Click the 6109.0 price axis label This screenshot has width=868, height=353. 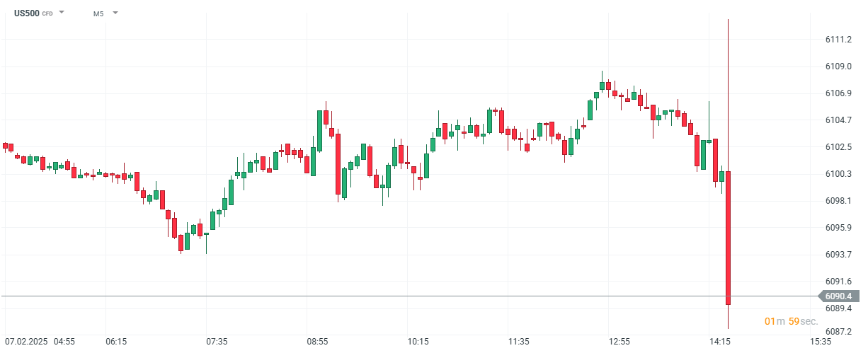pos(838,66)
